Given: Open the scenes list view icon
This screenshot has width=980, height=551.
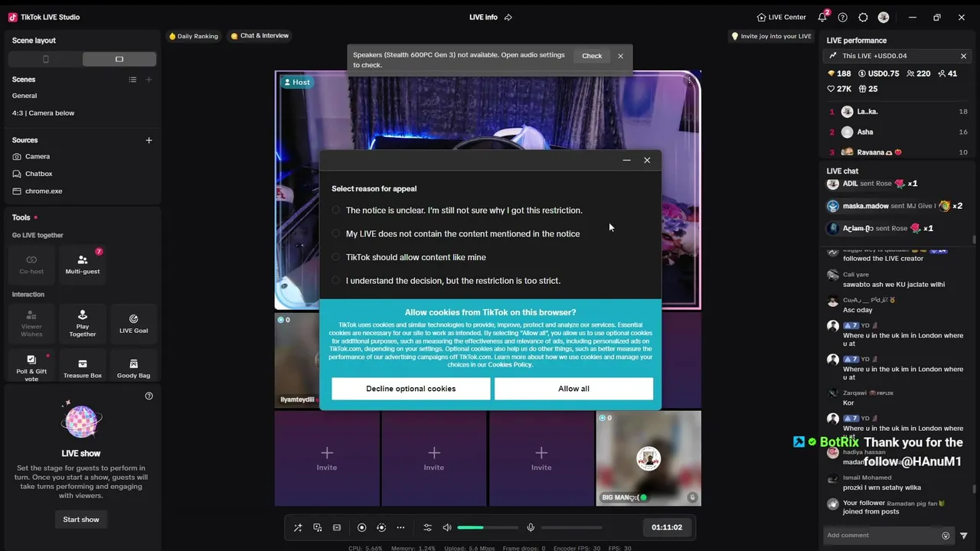Looking at the screenshot, I should click(132, 80).
